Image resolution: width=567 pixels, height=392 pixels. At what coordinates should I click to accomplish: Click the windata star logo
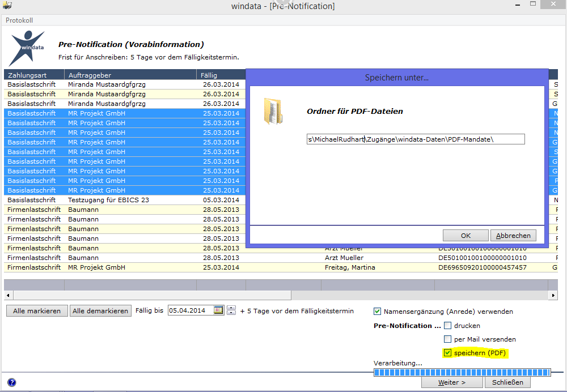tap(27, 48)
